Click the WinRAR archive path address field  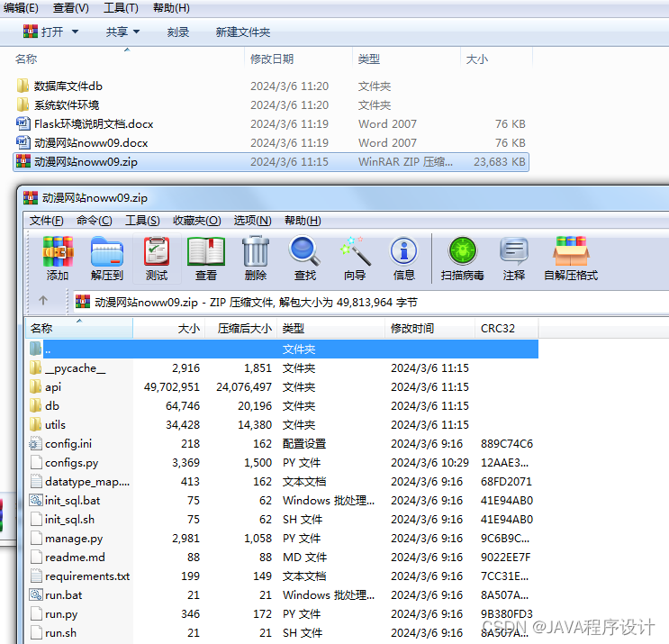tap(371, 302)
